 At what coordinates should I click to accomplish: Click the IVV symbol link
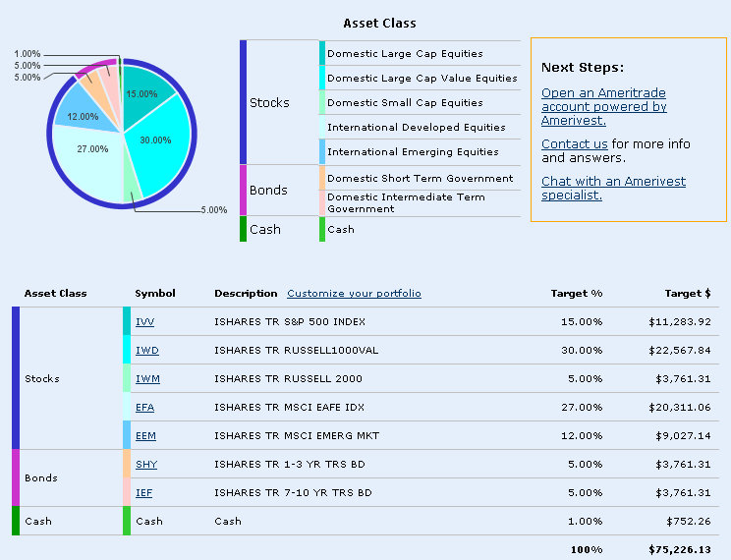pos(144,322)
